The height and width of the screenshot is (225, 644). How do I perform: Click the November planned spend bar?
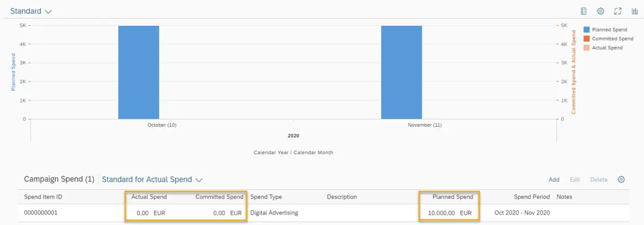(x=401, y=72)
